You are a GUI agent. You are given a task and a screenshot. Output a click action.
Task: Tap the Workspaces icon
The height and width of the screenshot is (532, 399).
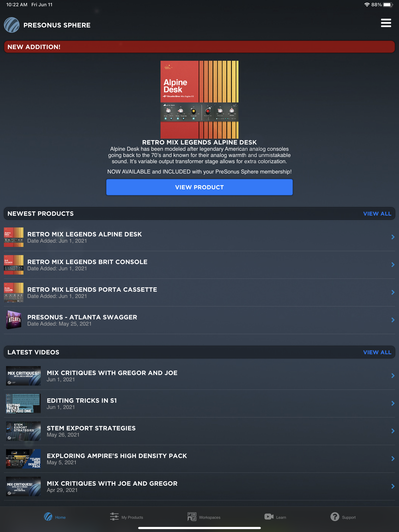click(x=192, y=517)
